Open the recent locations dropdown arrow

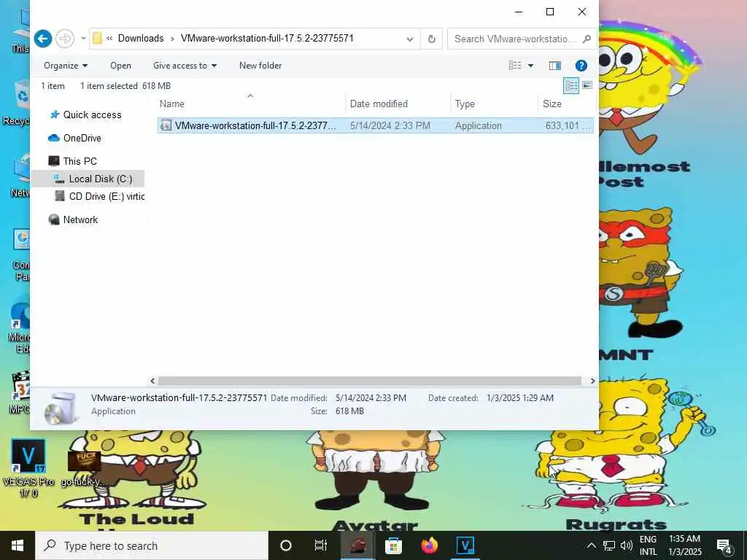click(x=83, y=39)
